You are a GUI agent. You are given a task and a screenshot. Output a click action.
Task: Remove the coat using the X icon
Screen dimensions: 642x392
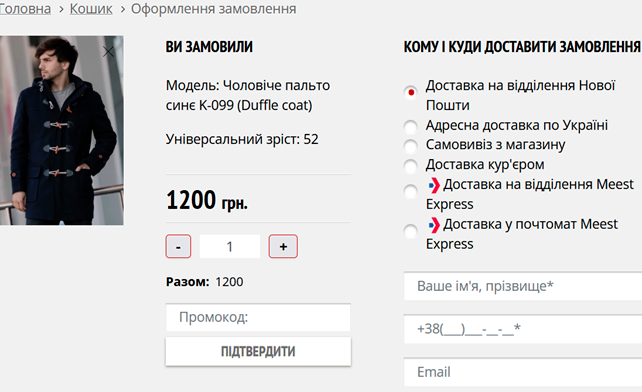pyautogui.click(x=109, y=52)
